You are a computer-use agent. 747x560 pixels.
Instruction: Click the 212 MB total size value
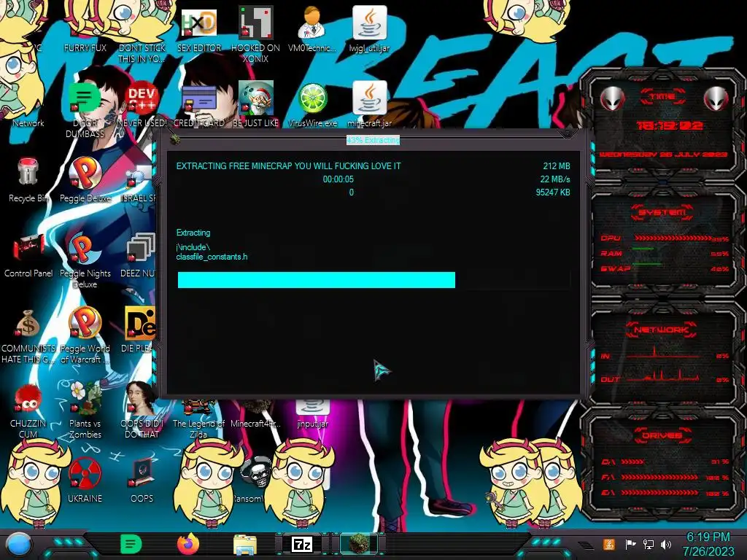pos(557,166)
